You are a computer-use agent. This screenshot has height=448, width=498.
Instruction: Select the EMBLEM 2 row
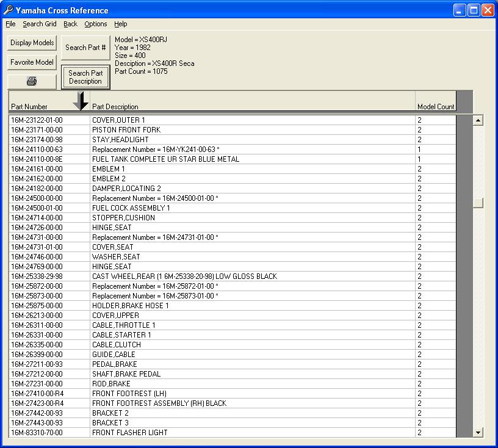232,179
